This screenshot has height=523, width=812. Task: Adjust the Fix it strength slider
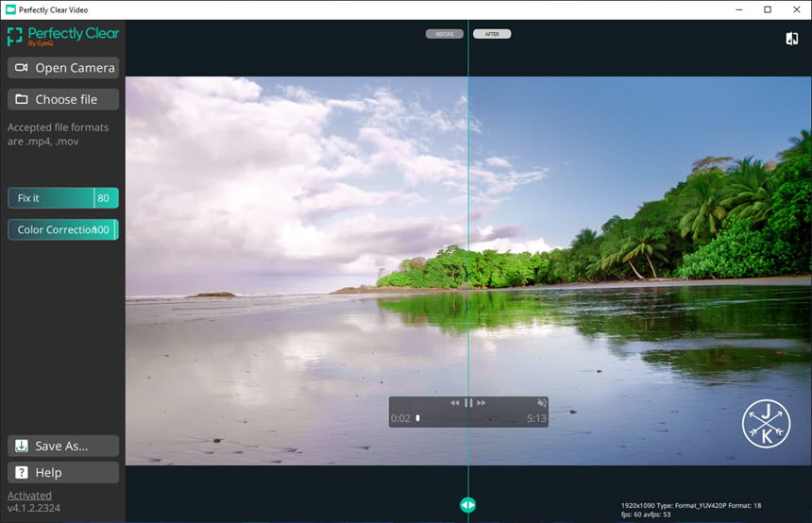click(x=63, y=198)
